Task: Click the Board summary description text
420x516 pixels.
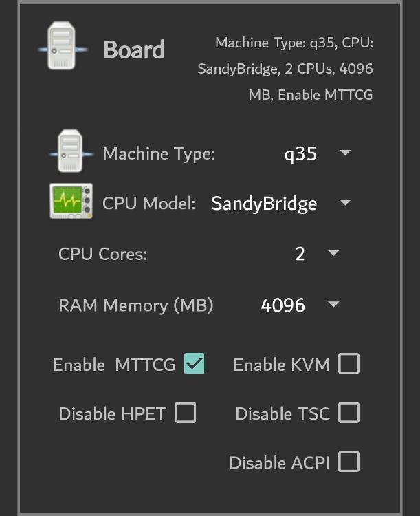Action: pyautogui.click(x=285, y=69)
